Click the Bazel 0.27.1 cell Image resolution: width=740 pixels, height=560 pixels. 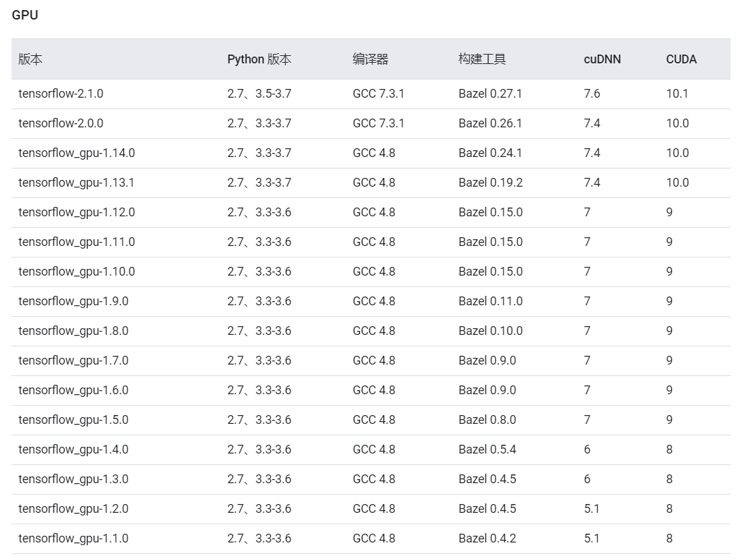(x=491, y=94)
